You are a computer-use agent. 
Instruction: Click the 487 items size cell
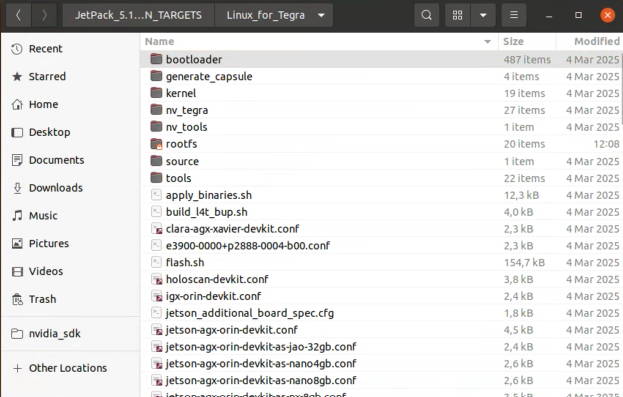[x=527, y=60]
